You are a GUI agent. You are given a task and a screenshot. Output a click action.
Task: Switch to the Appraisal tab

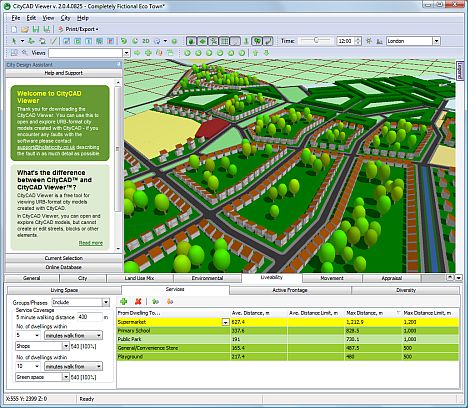[391, 278]
